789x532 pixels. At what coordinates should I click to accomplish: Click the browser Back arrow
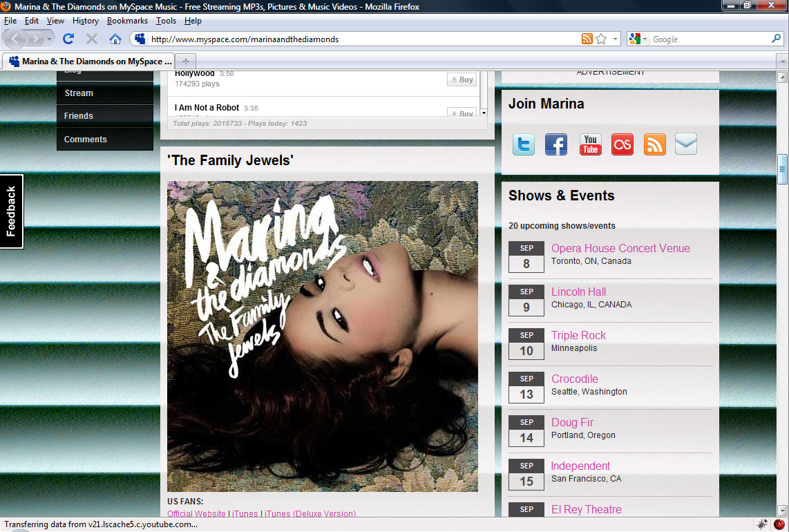click(x=15, y=39)
